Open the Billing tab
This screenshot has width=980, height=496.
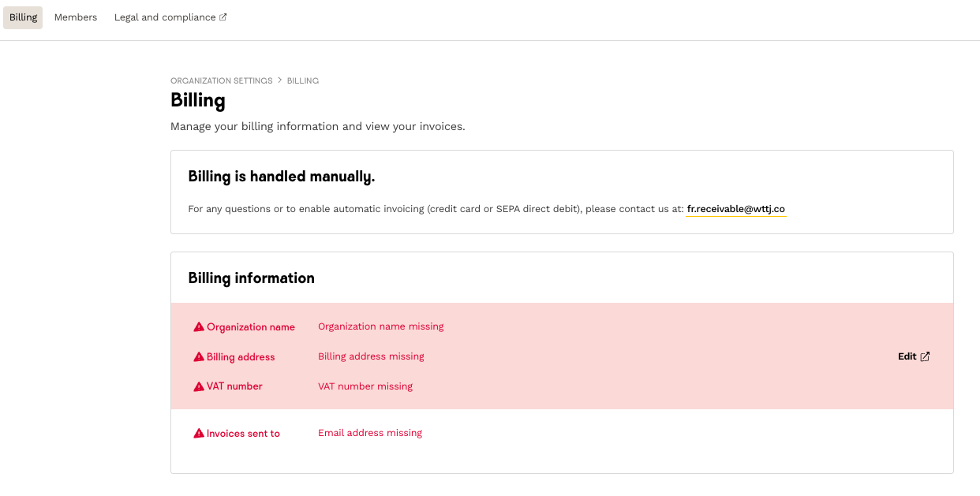pyautogui.click(x=23, y=17)
